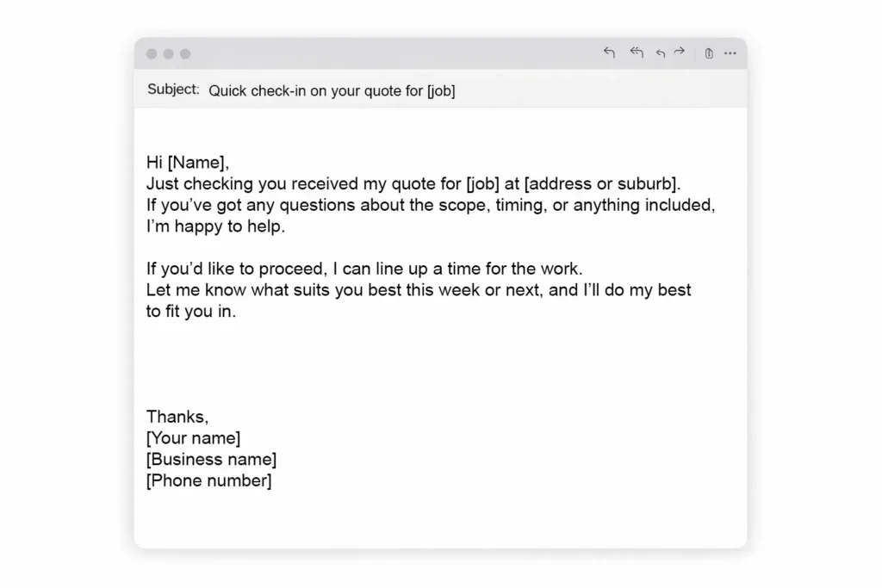Click the [Name] placeholder in the greeting
The height and width of the screenshot is (588, 882).
[x=197, y=163]
